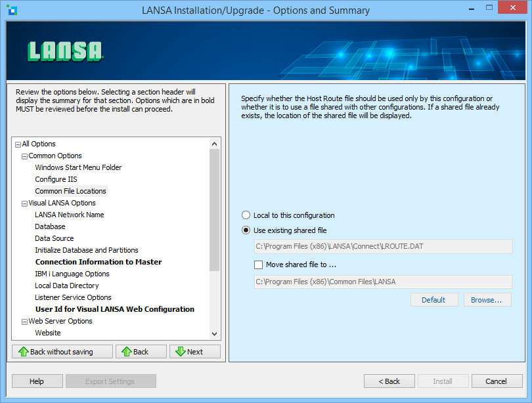
Task: Click the Install button
Action: coord(443,381)
